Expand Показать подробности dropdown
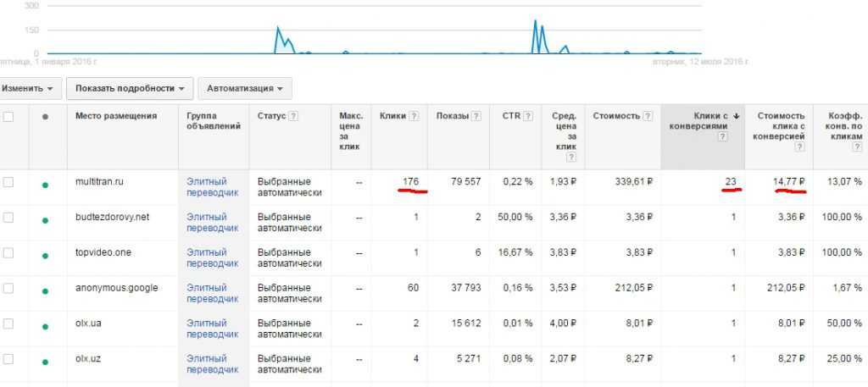Viewport: 868px width, 387px height. [x=130, y=88]
